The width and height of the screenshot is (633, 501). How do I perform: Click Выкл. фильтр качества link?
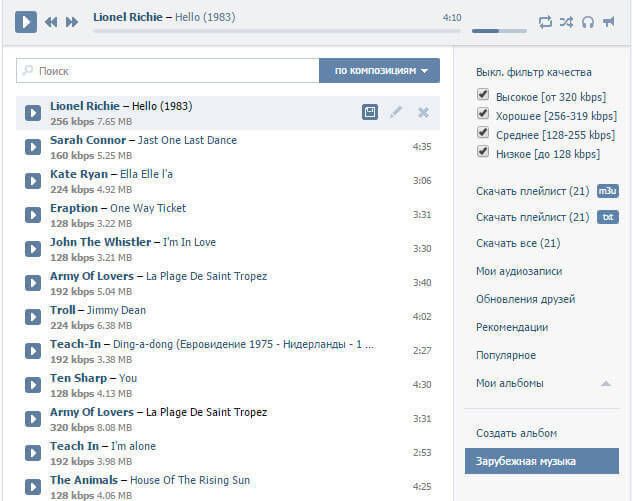click(534, 72)
